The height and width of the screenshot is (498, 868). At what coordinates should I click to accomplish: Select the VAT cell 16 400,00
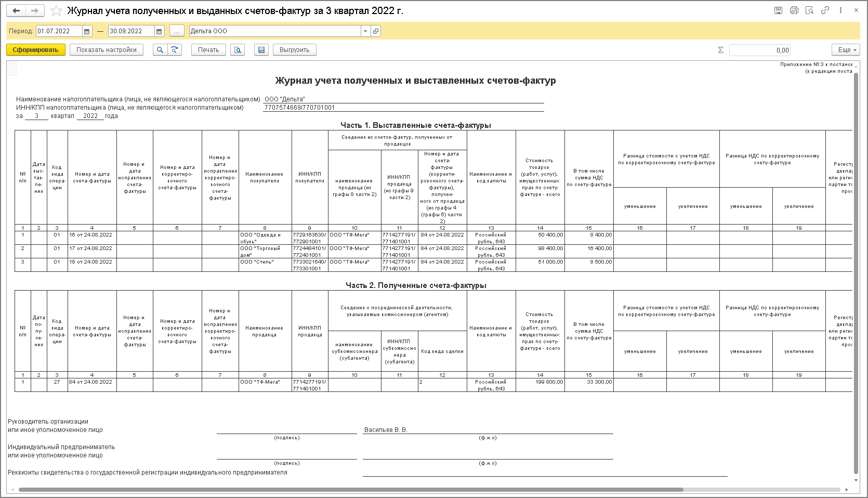(x=589, y=252)
